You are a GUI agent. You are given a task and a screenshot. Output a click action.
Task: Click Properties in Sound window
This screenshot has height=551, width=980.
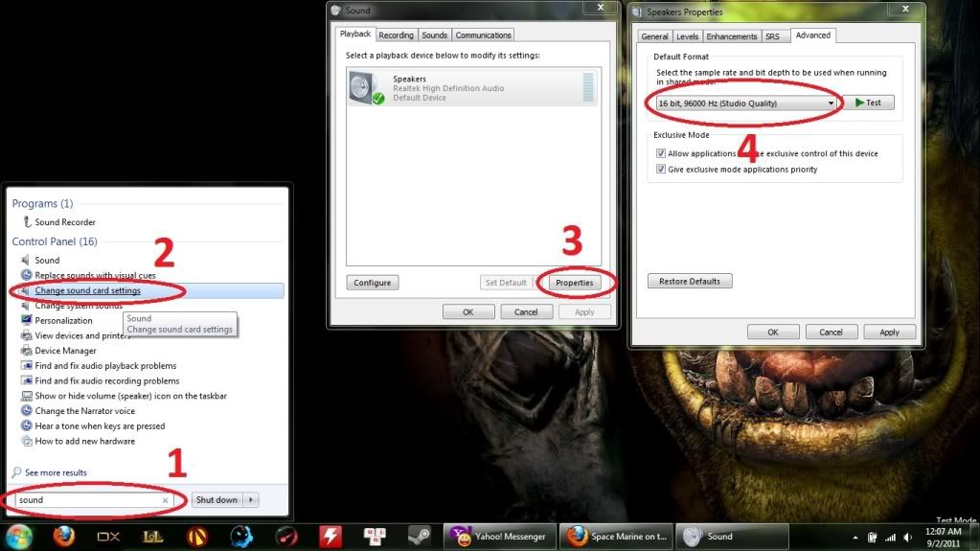coord(575,283)
